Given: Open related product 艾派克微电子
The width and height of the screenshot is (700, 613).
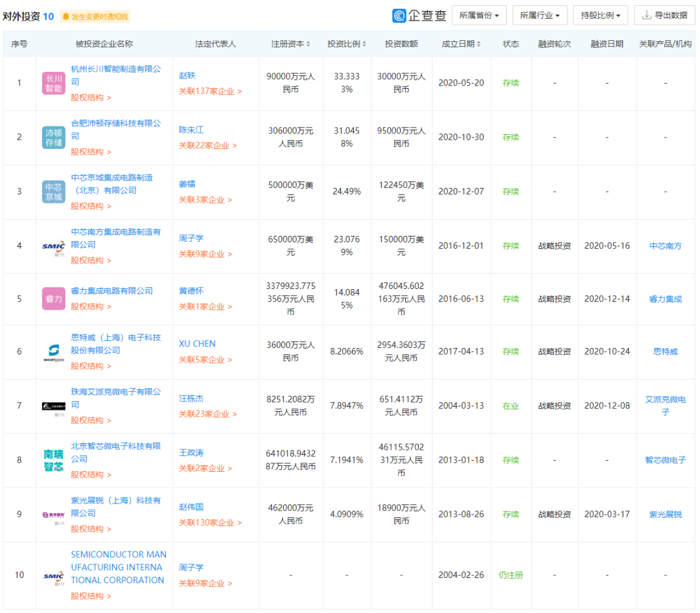Looking at the screenshot, I should (665, 406).
